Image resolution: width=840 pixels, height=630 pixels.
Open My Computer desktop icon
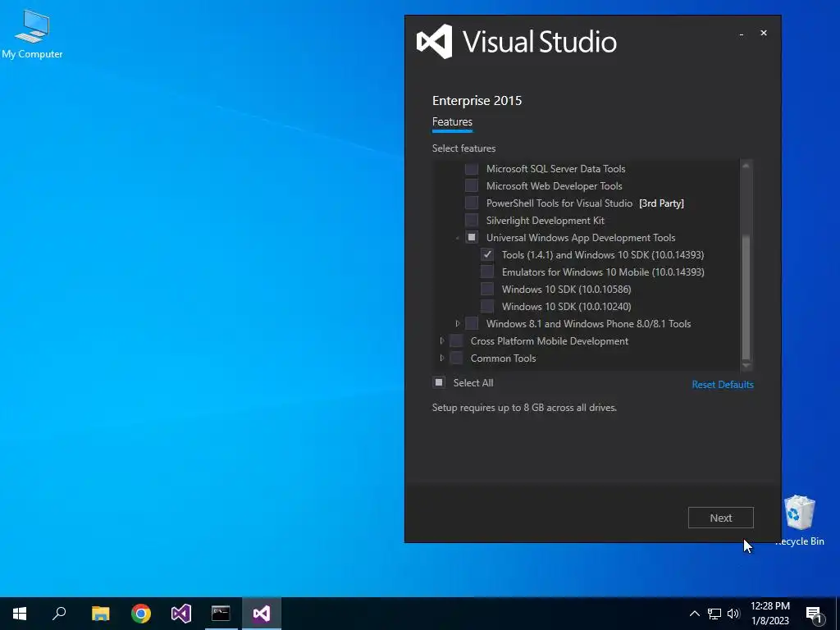[x=32, y=34]
